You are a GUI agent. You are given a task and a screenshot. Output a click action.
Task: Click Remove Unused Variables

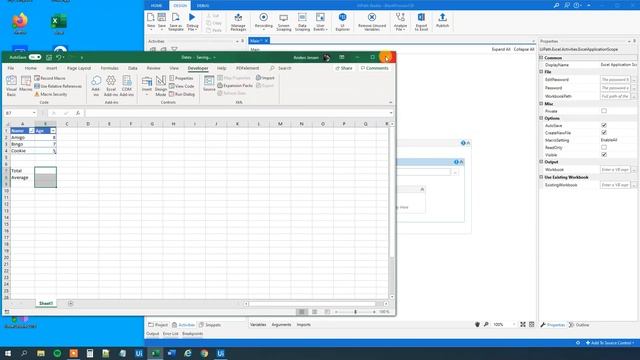[372, 22]
